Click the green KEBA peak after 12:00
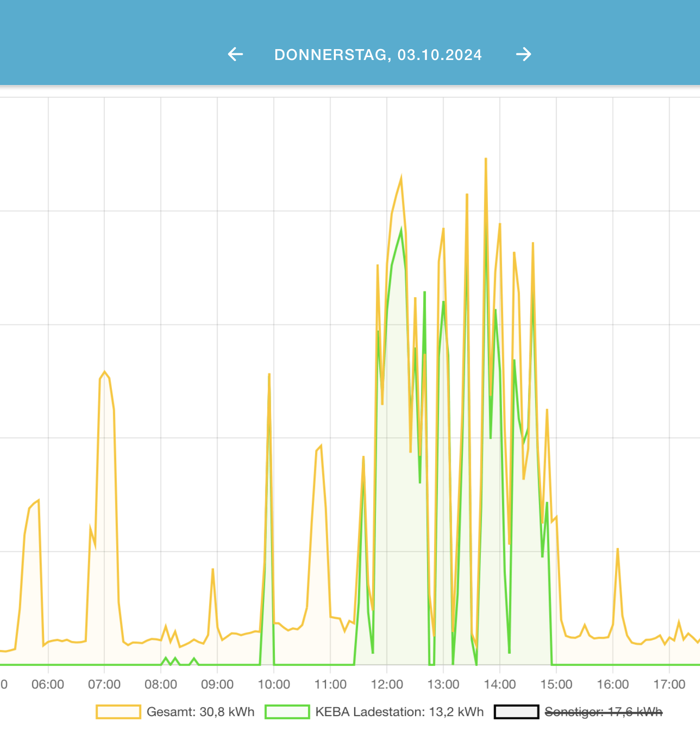The image size is (700, 734). pyautogui.click(x=401, y=230)
